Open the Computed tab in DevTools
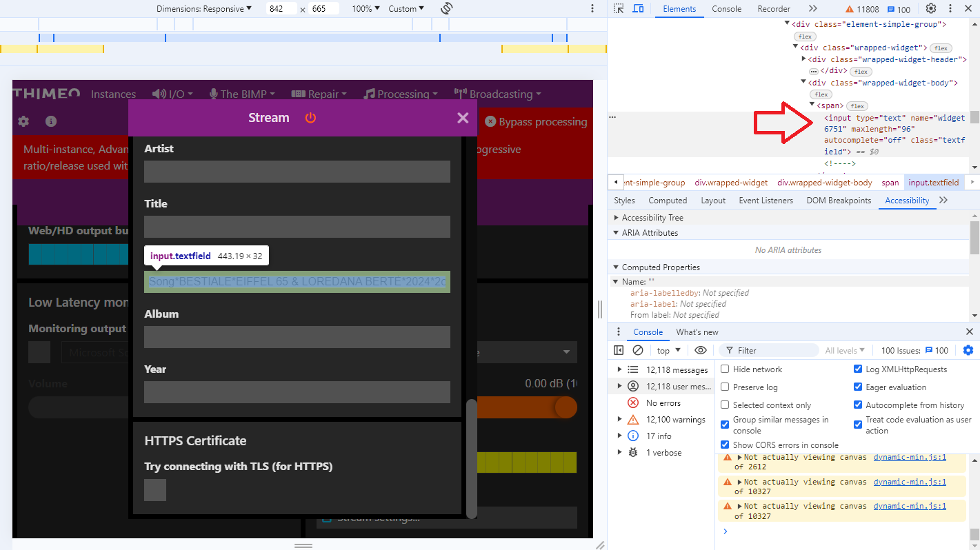Image resolution: width=980 pixels, height=550 pixels. tap(667, 200)
